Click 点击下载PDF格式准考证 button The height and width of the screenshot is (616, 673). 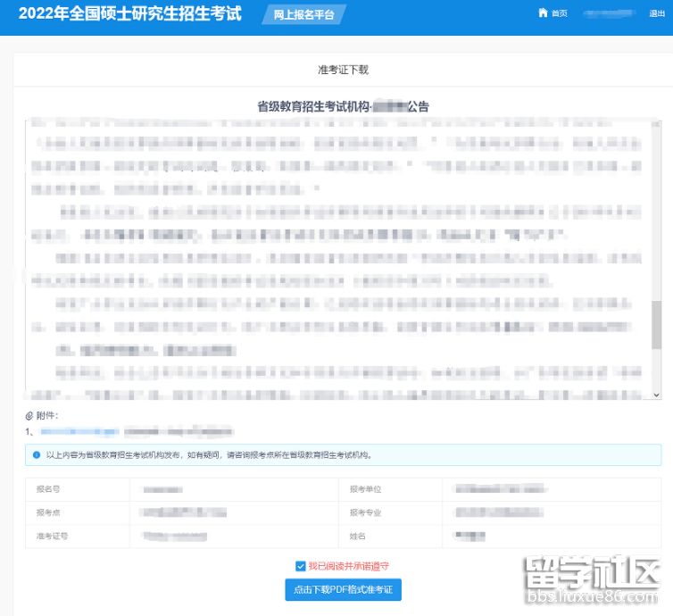click(x=343, y=590)
